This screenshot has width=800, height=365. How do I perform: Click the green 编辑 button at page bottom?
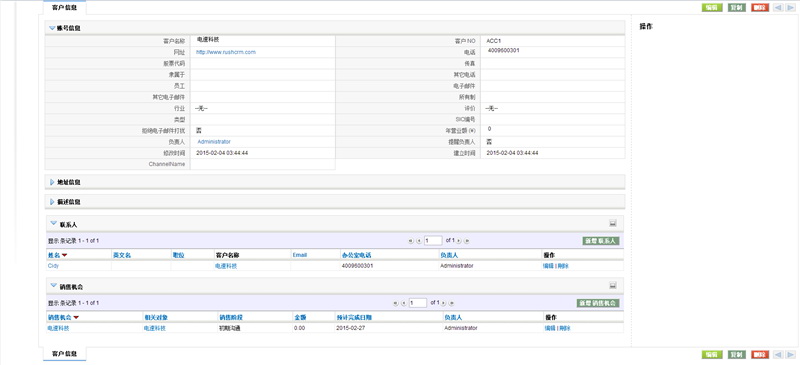[x=712, y=355]
